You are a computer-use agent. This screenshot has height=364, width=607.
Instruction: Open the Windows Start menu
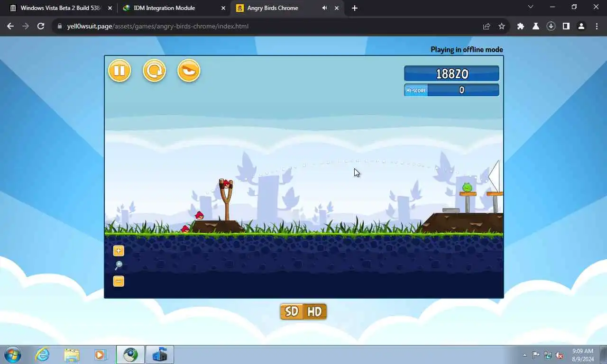coord(13,355)
